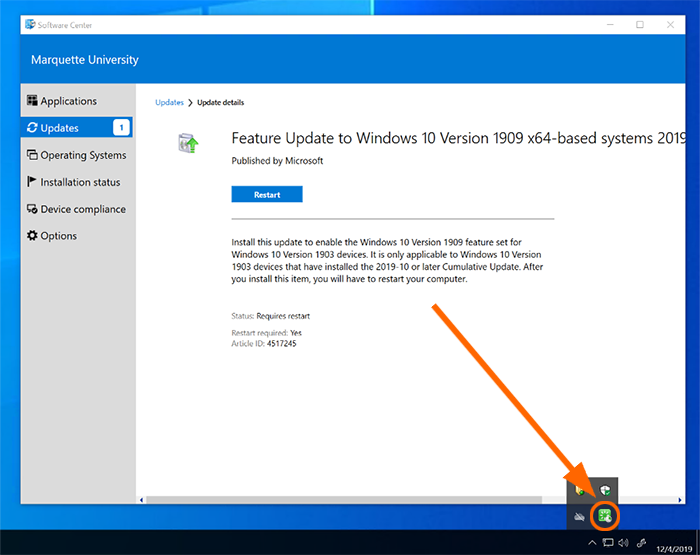The width and height of the screenshot is (700, 555).
Task: Click the OneDrive cloud icon in tray overflow
Action: coord(580,516)
